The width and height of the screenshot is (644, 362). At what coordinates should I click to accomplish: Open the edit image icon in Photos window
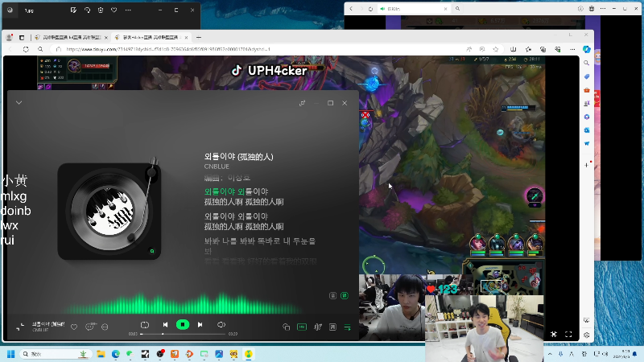[73, 10]
